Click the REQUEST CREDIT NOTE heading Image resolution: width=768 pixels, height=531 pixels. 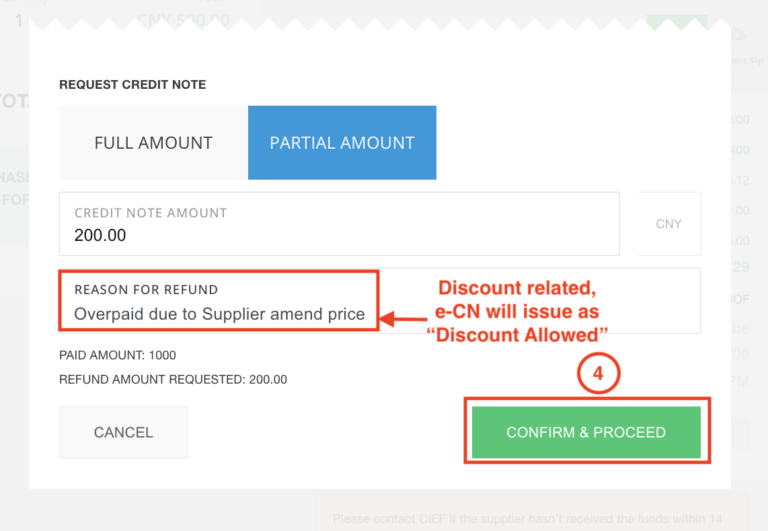[133, 85]
